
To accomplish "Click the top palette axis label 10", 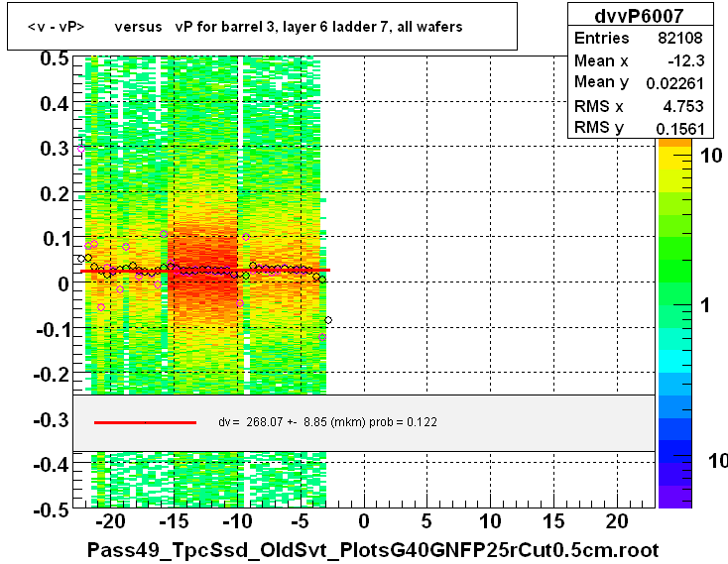I will coord(711,156).
